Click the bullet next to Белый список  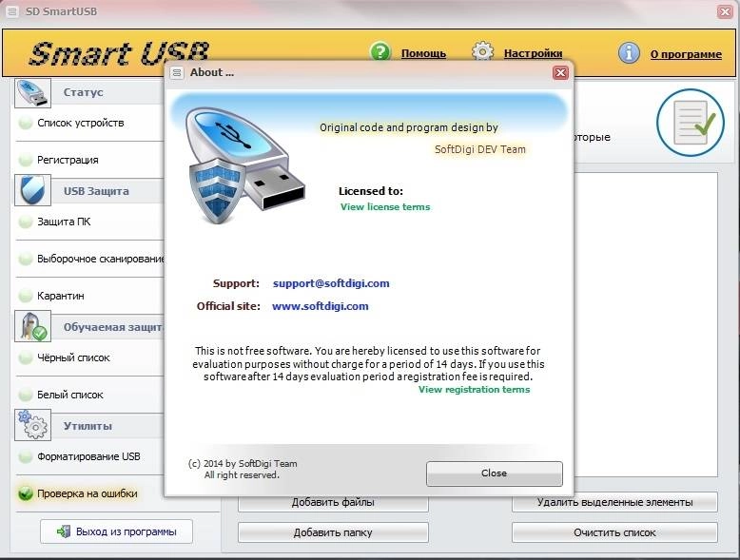point(25,395)
